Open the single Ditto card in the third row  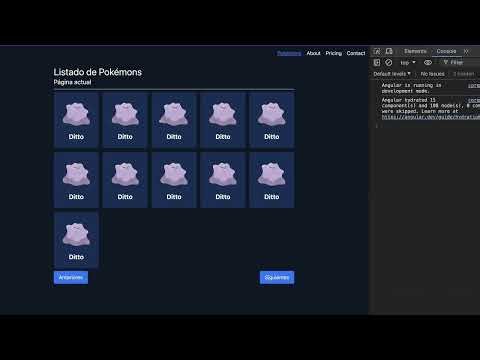(x=76, y=240)
